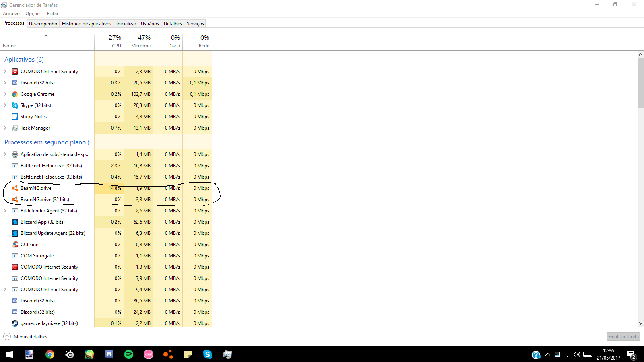The image size is (644, 362).
Task: Expand the Task Manager app row
Action: point(5,128)
